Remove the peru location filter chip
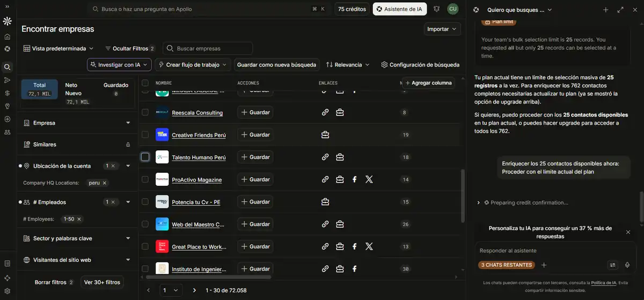 (x=104, y=183)
